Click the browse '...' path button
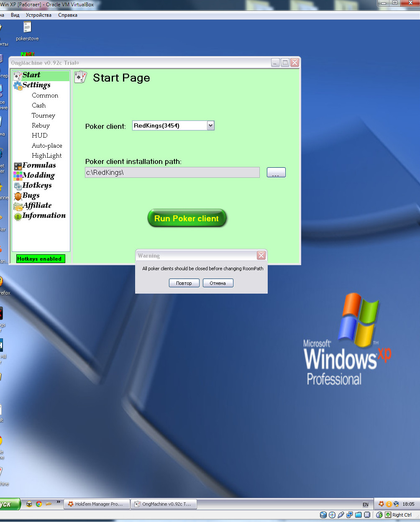Screen dimensions: 420x522 coord(276,172)
